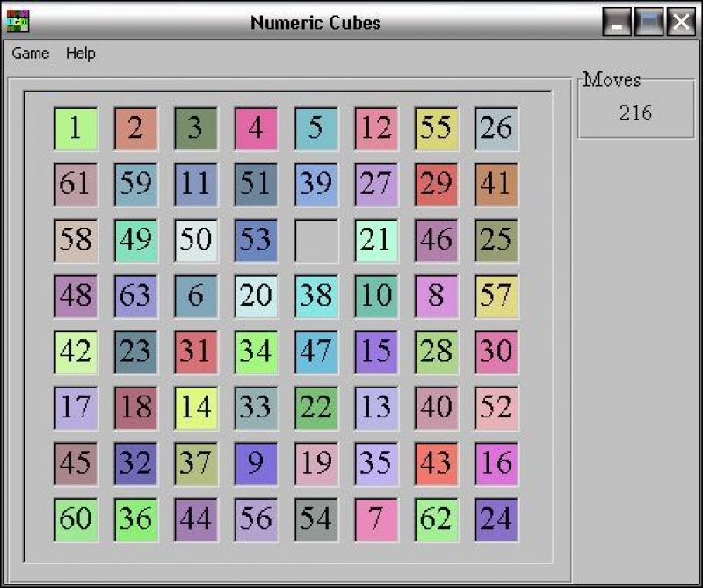Maximize the Numeric Cubes window

tap(649, 21)
